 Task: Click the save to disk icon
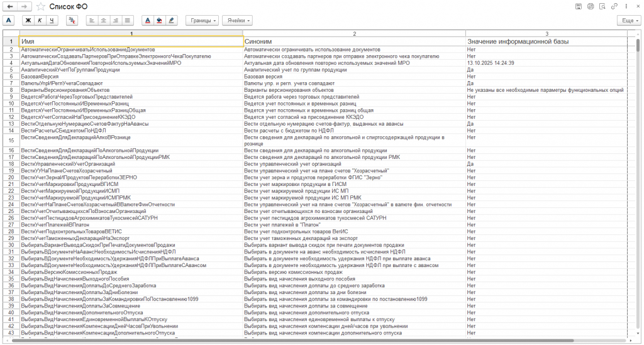[579, 6]
